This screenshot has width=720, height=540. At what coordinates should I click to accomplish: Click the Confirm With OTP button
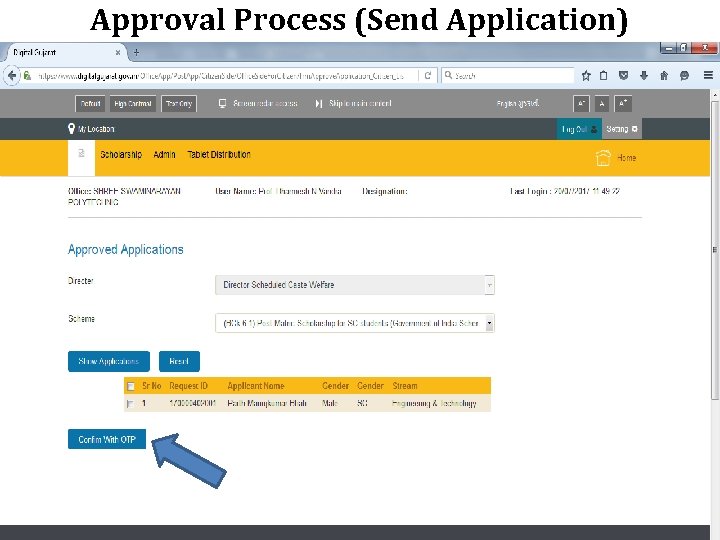[107, 439]
